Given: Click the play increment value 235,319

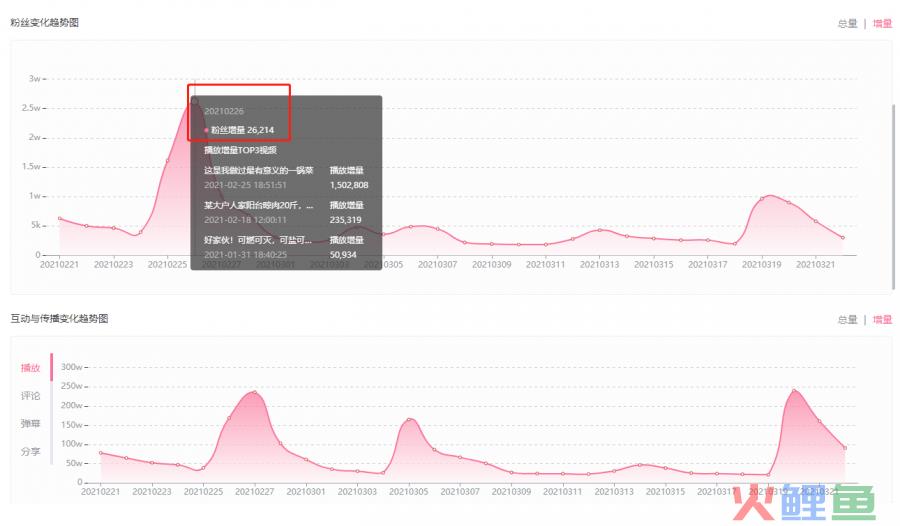Looking at the screenshot, I should pos(346,220).
